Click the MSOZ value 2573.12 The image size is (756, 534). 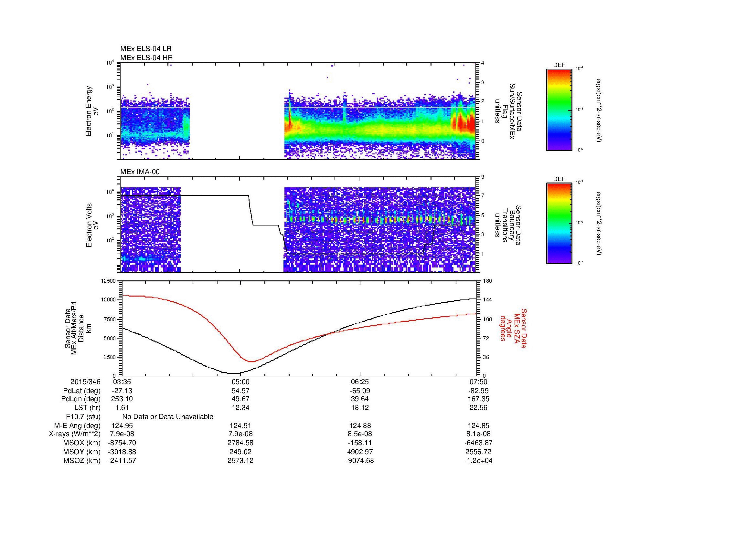pyautogui.click(x=240, y=461)
